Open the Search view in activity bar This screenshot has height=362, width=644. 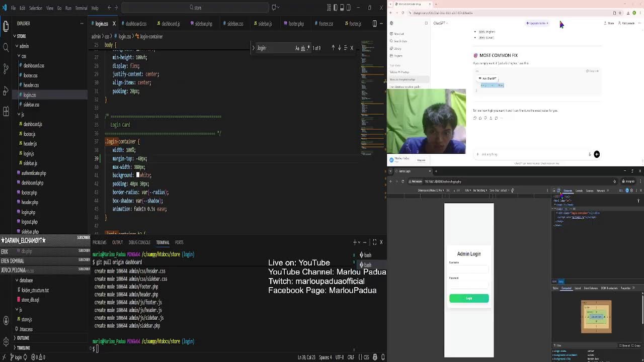click(6, 47)
